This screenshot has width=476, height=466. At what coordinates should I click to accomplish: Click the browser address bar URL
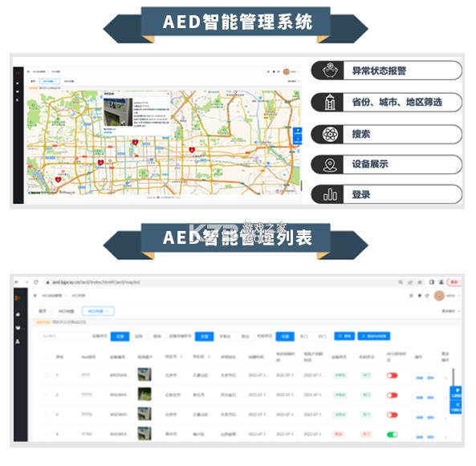[x=96, y=282]
